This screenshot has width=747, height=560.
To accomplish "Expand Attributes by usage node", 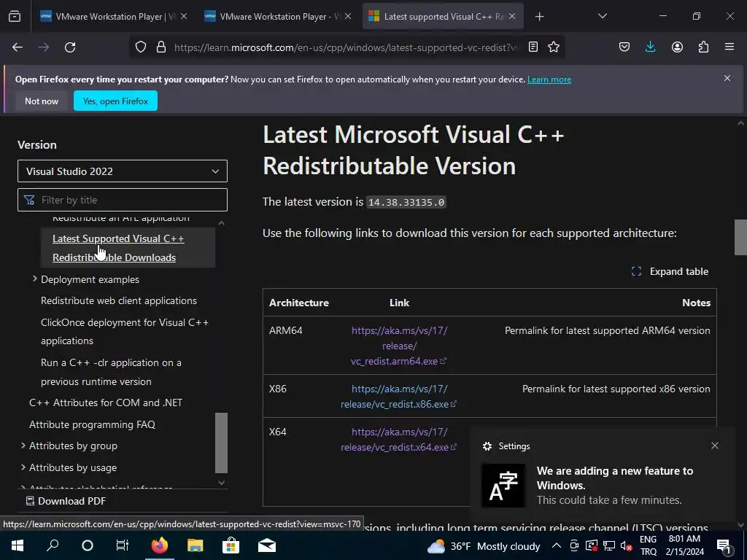I will tap(23, 467).
